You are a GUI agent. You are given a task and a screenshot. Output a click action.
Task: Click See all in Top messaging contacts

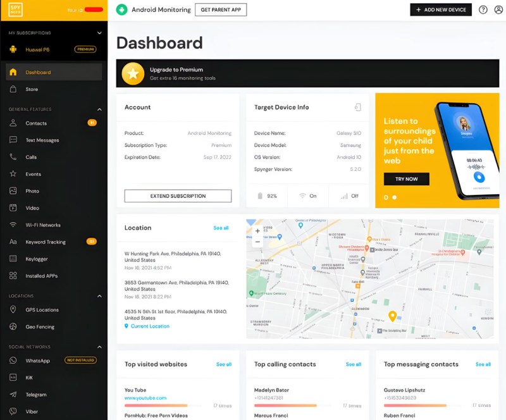tap(483, 364)
